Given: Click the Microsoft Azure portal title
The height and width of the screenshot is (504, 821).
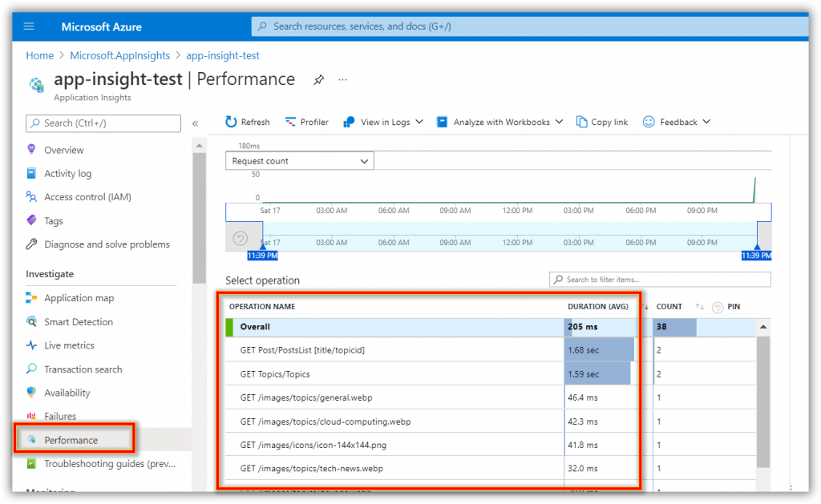Looking at the screenshot, I should pos(102,26).
